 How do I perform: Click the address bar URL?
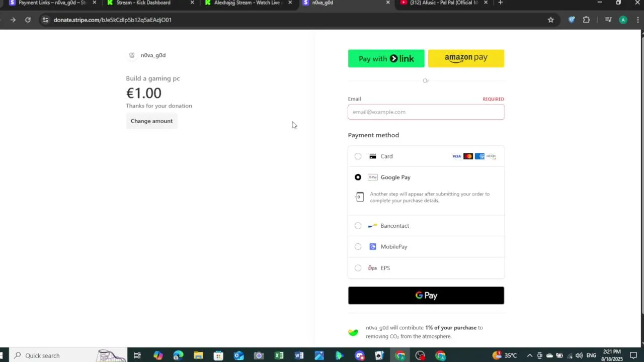point(113,20)
